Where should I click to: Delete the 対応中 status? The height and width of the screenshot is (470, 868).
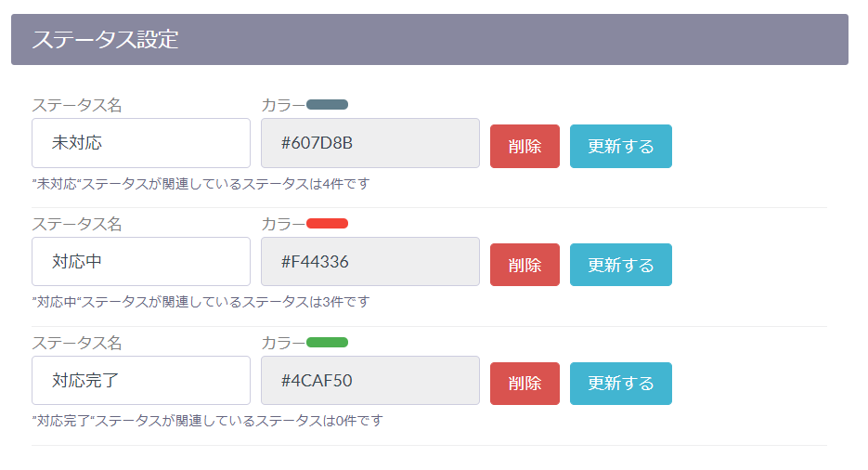tap(525, 265)
